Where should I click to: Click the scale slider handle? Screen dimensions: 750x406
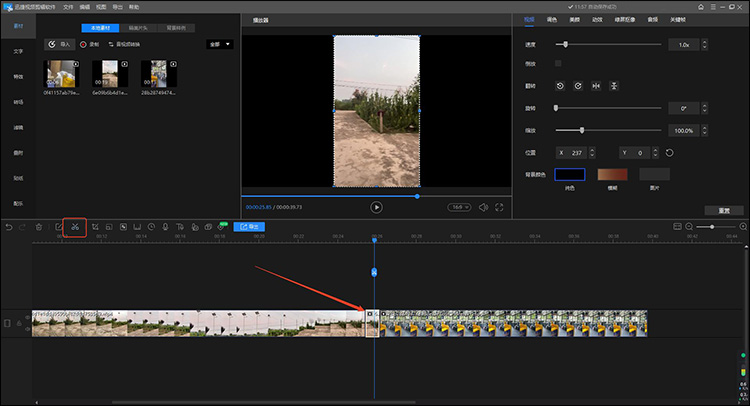[582, 130]
